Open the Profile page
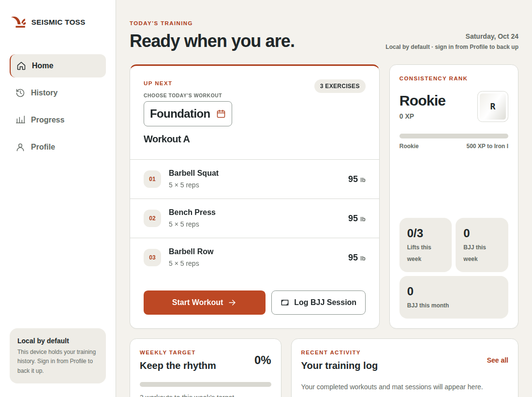Viewport: 532px width, 397px height. [x=58, y=147]
